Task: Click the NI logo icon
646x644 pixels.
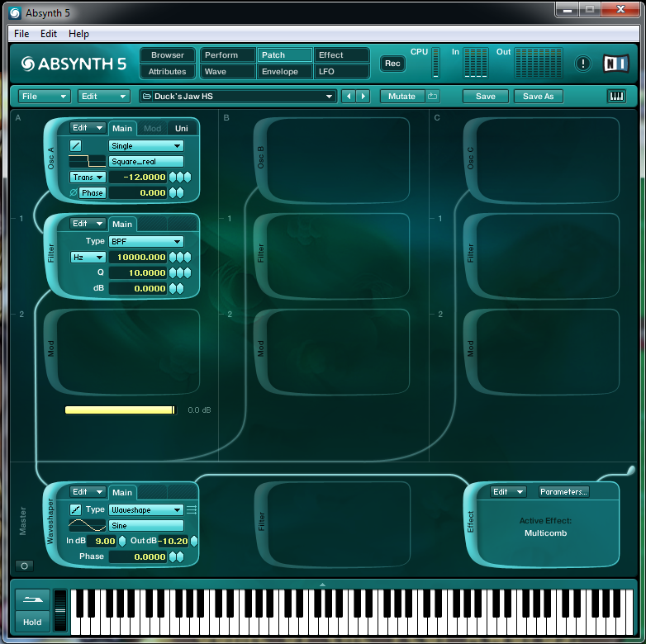Action: click(616, 64)
